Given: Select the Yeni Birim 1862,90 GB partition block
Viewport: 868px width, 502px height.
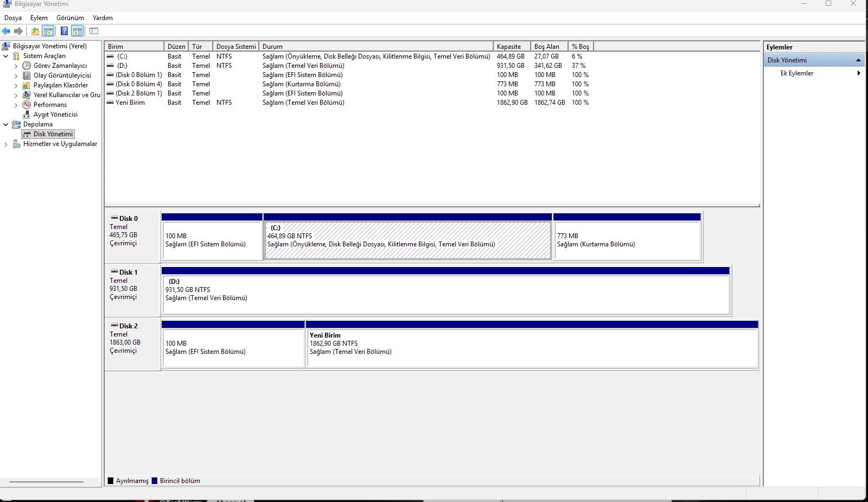Looking at the screenshot, I should 532,344.
